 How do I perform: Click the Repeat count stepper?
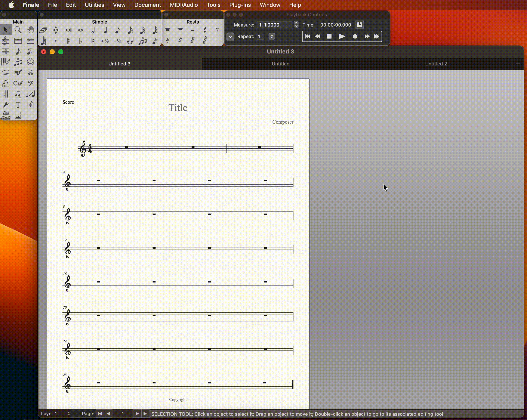coord(272,36)
